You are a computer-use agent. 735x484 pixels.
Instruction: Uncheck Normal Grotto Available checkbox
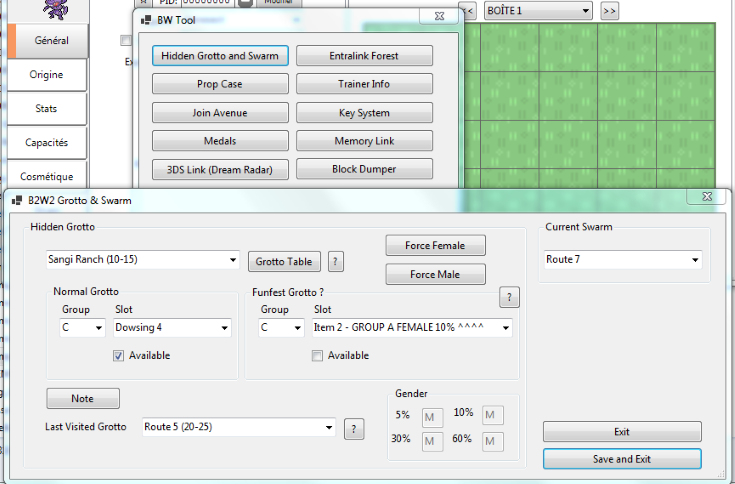(x=119, y=356)
